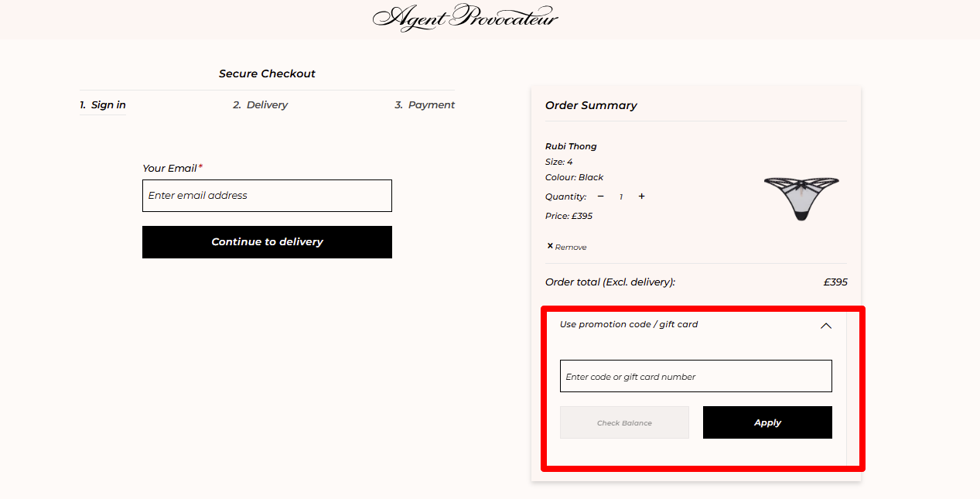Viewport: 980px width, 499px height.
Task: Decrease Rubi Thong quantity with minus
Action: click(x=600, y=197)
